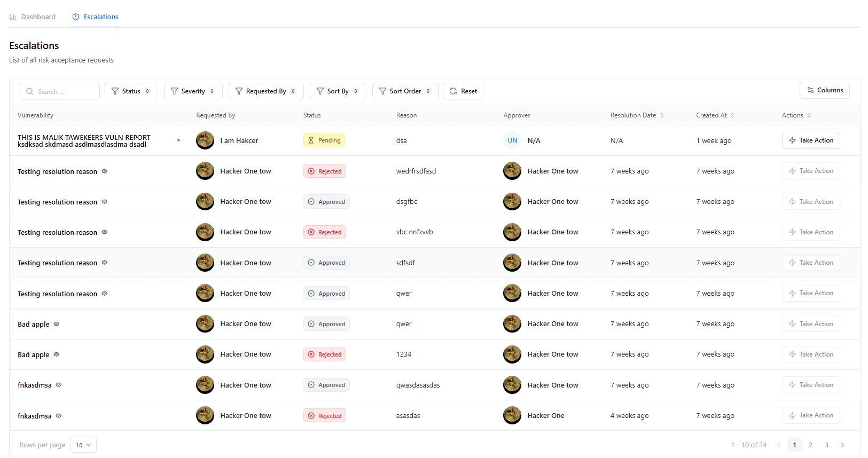
Task: Click eye icon for sdfsdf row
Action: click(105, 263)
